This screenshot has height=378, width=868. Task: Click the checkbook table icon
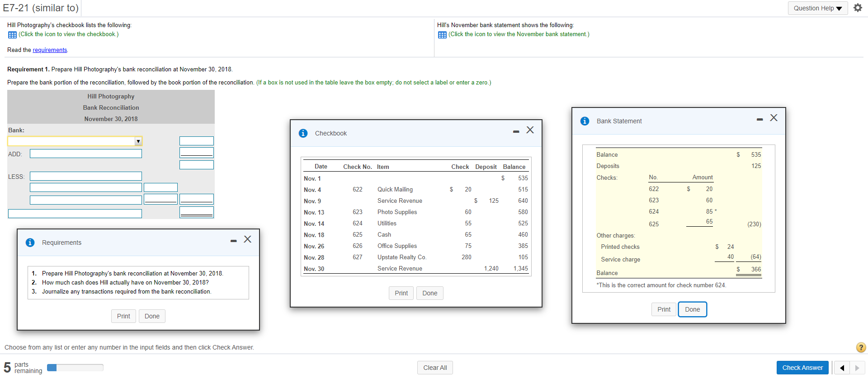(12, 35)
